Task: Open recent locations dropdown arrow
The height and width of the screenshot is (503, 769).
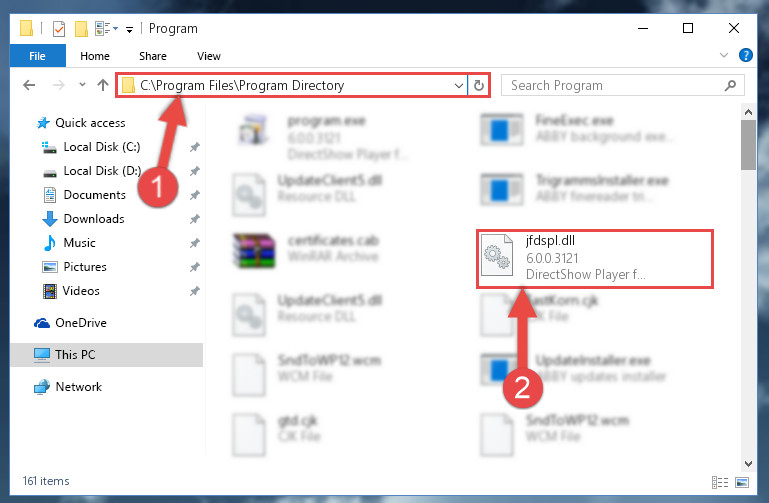Action: [82, 85]
